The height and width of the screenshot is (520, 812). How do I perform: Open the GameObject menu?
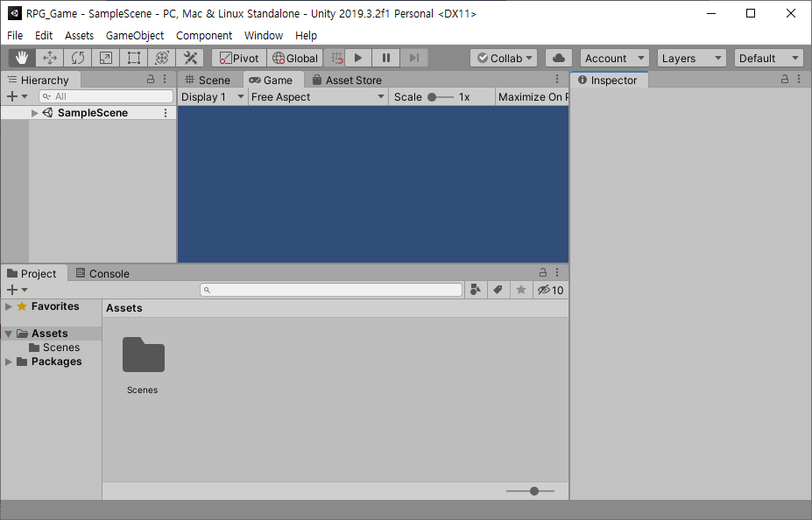pos(135,35)
